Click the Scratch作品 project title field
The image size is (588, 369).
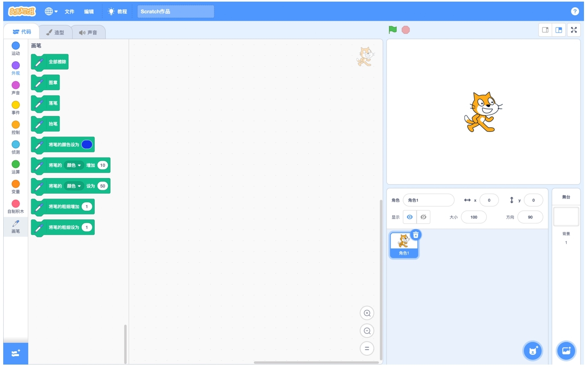click(176, 12)
